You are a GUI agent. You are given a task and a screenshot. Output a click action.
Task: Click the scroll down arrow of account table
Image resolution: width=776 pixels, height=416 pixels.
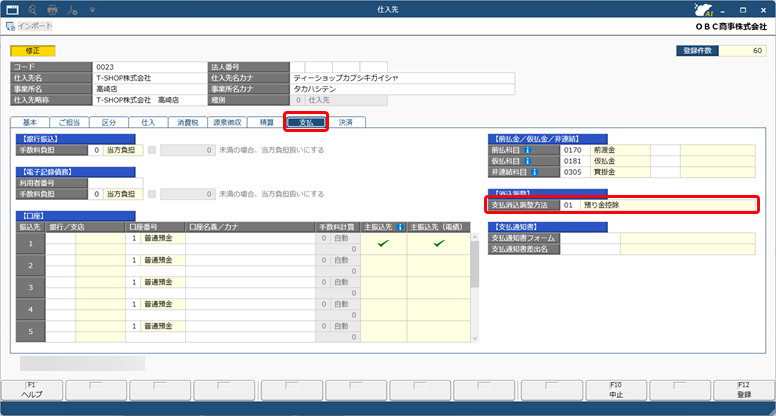click(x=475, y=338)
